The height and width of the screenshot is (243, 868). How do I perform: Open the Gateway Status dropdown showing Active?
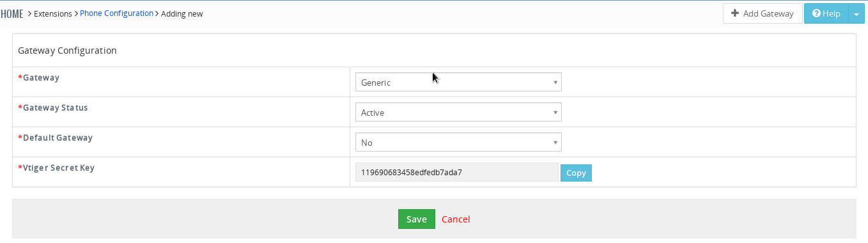[x=458, y=112]
